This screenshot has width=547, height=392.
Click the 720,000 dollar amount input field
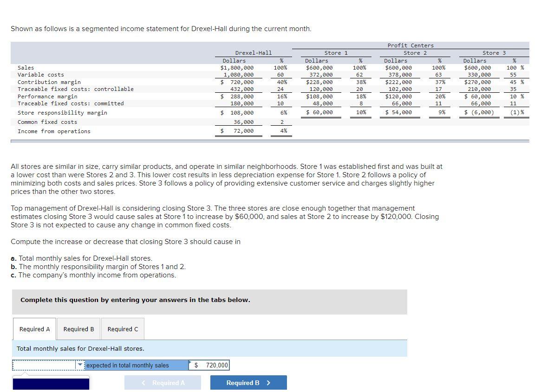[x=209, y=365]
